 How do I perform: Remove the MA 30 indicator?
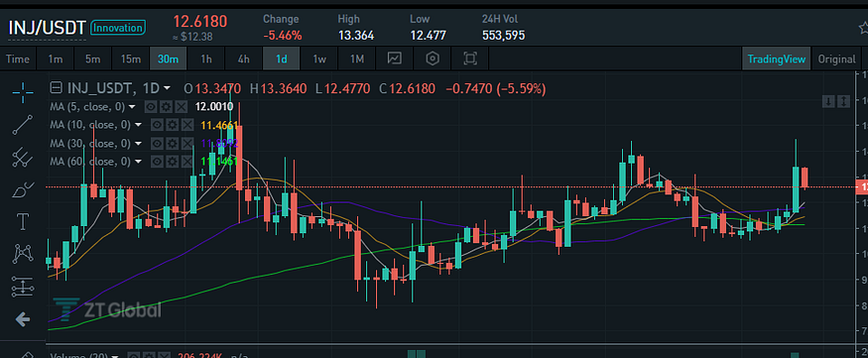(x=187, y=144)
